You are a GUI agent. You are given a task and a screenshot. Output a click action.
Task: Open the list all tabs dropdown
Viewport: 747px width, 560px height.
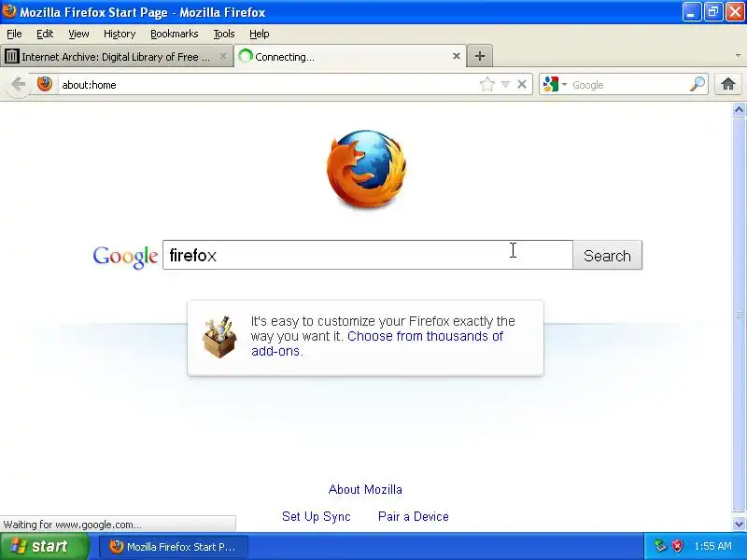[738, 56]
